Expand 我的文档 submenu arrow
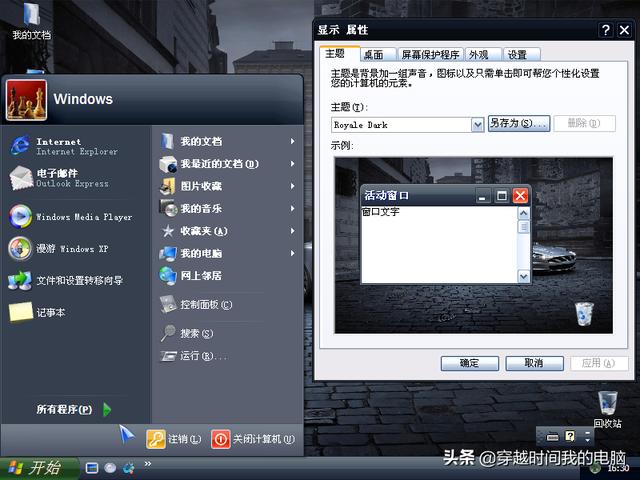640x480 pixels. pos(293,141)
